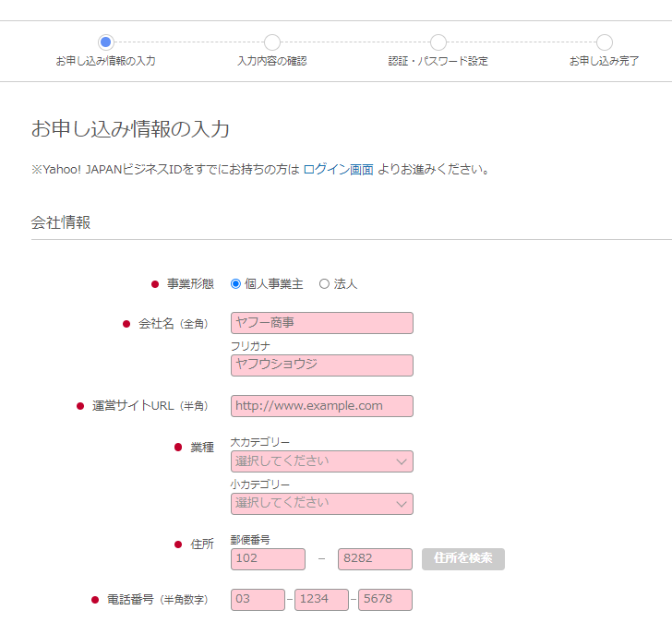Viewport: 672px width, 622px height.
Task: Select the 個人事業主 radio button
Action: click(x=235, y=284)
